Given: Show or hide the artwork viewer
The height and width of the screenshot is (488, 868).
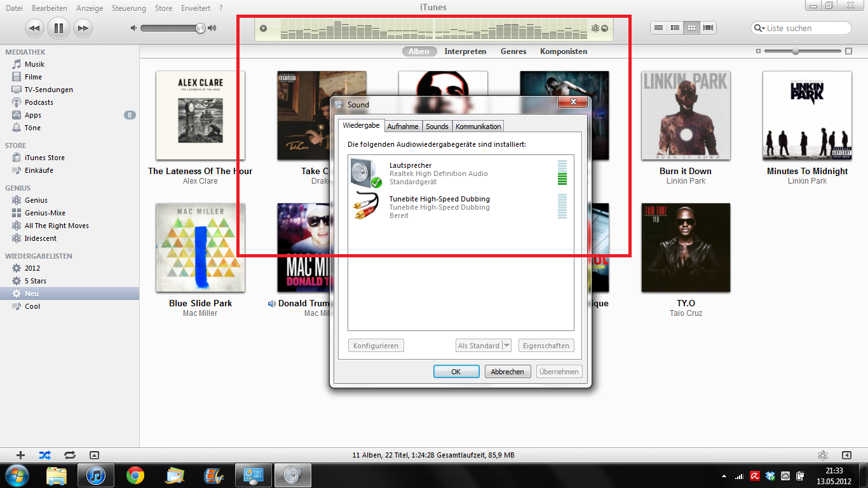Looking at the screenshot, I should coord(94,455).
